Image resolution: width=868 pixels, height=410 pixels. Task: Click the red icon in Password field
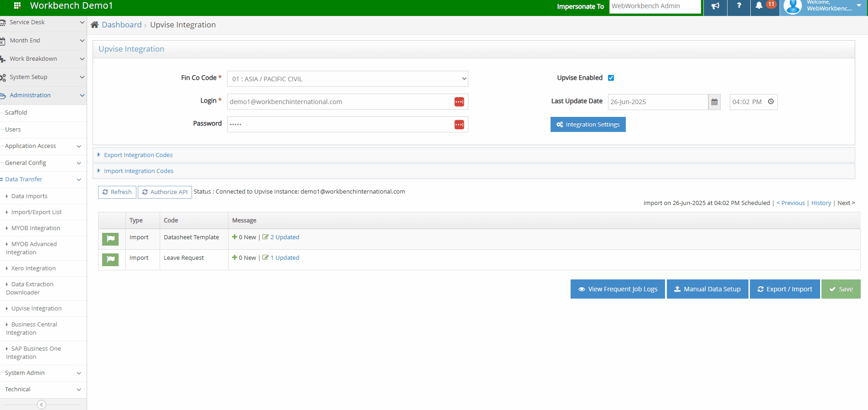459,125
